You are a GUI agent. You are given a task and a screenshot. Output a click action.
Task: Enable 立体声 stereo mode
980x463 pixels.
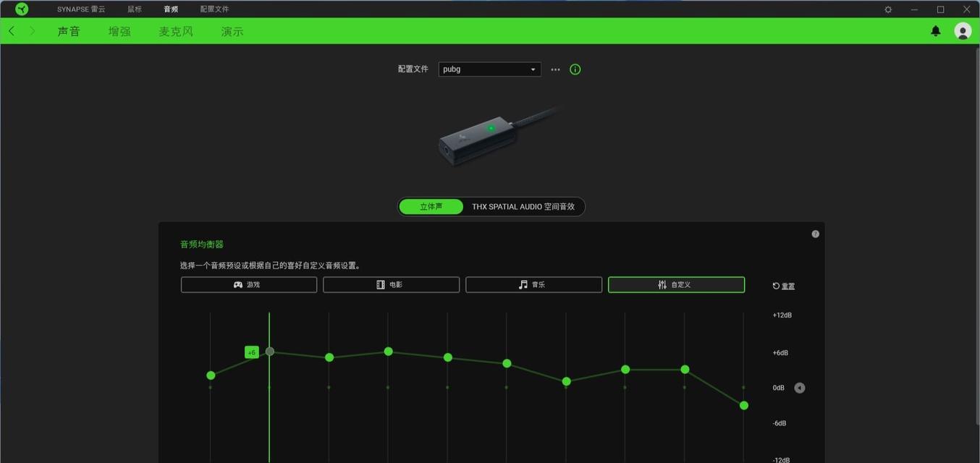[431, 207]
